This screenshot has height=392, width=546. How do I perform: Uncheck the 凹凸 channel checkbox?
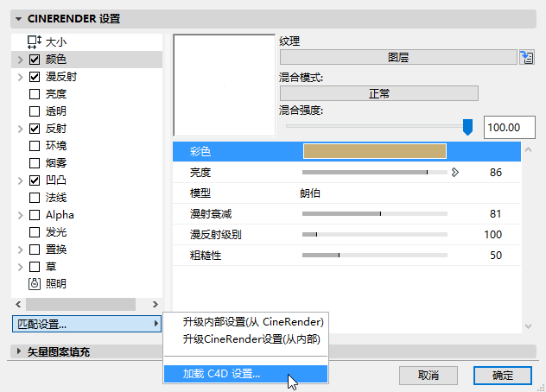click(35, 180)
